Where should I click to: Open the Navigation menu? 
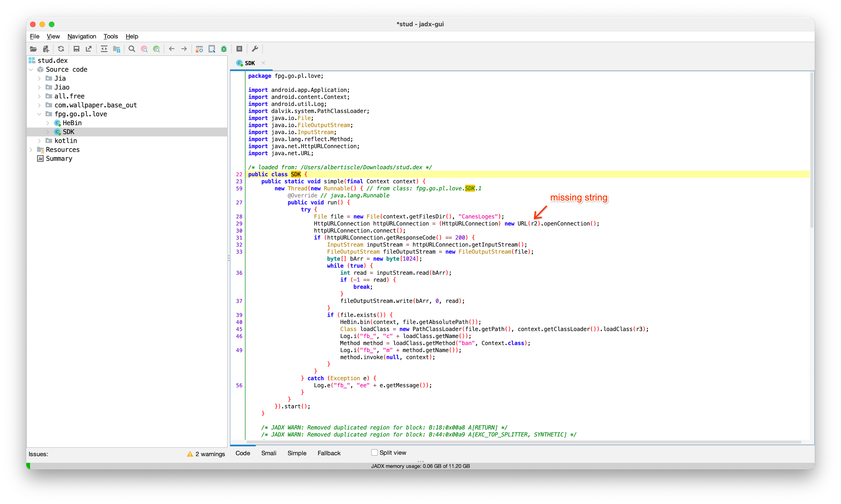(81, 36)
